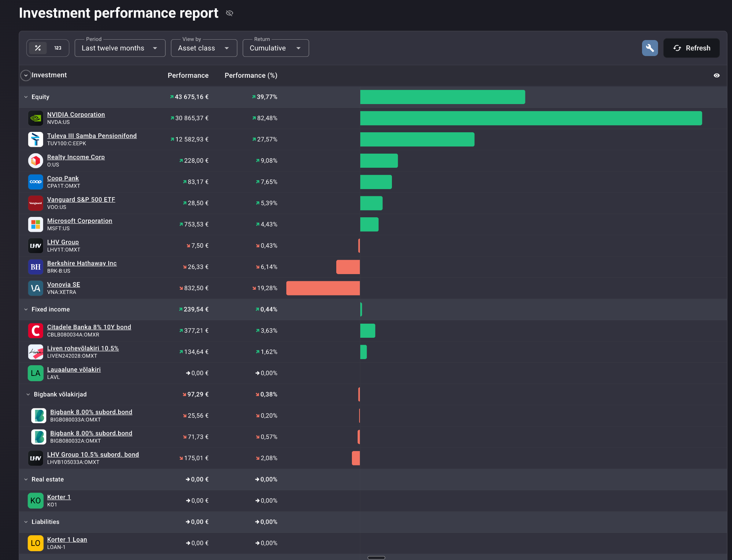Click the Microsoft logo icon
732x560 pixels.
35,225
